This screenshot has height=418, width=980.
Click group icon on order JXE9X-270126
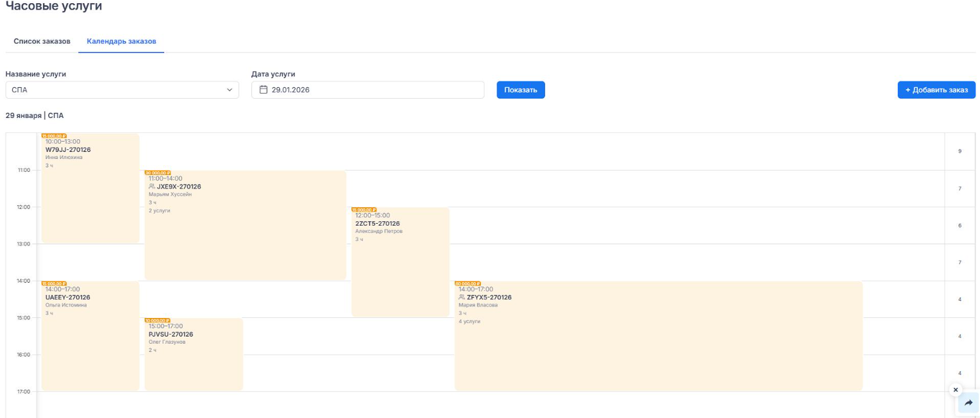(x=152, y=187)
